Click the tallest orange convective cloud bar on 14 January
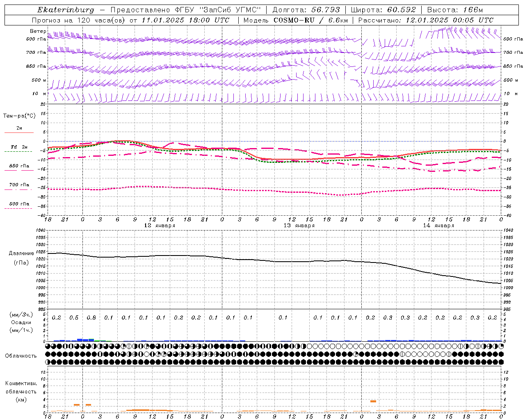 pyautogui.click(x=373, y=401)
